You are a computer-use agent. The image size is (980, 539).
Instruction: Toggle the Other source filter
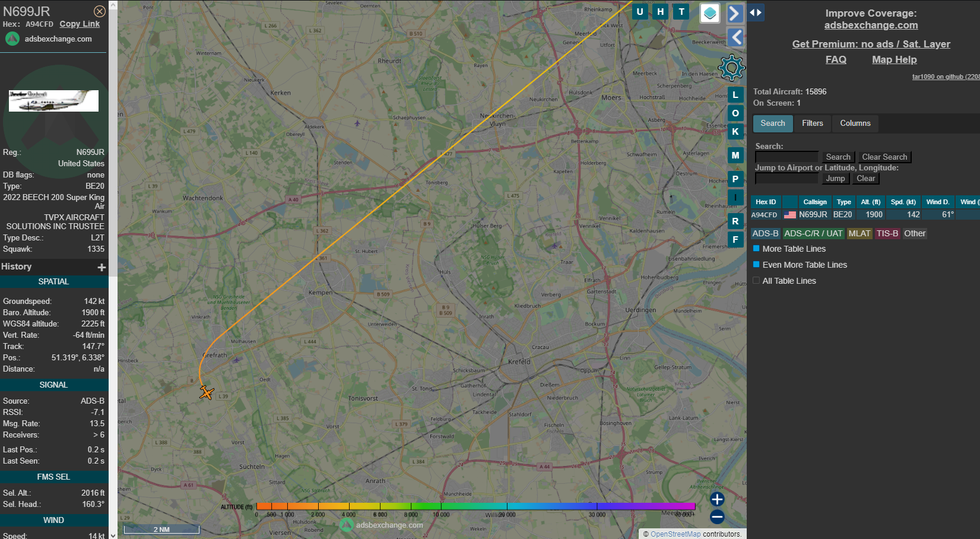pyautogui.click(x=915, y=234)
